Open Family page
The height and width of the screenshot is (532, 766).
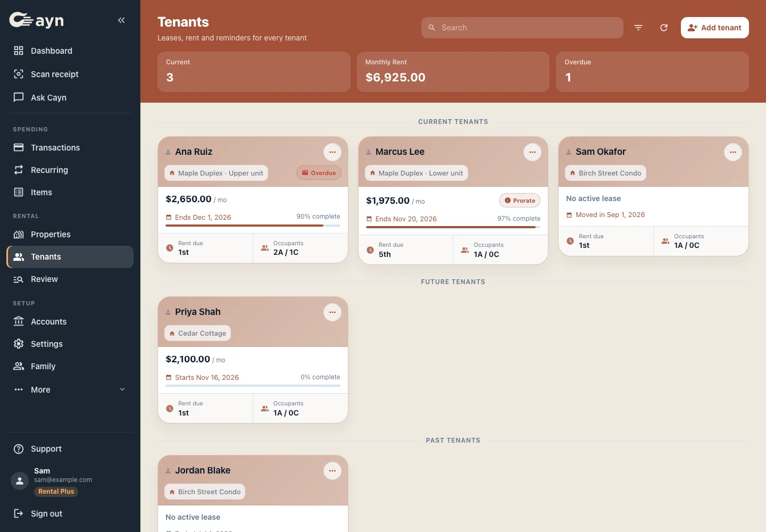click(x=70, y=366)
